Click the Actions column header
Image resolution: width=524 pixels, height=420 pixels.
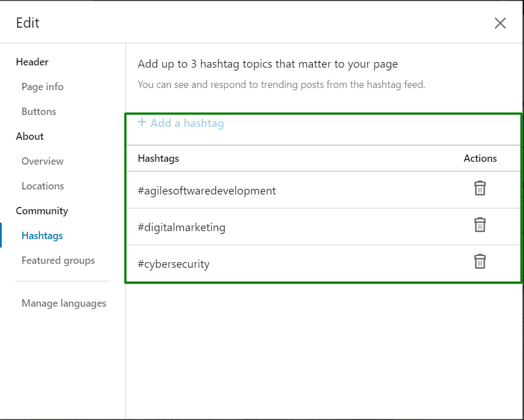(x=480, y=158)
